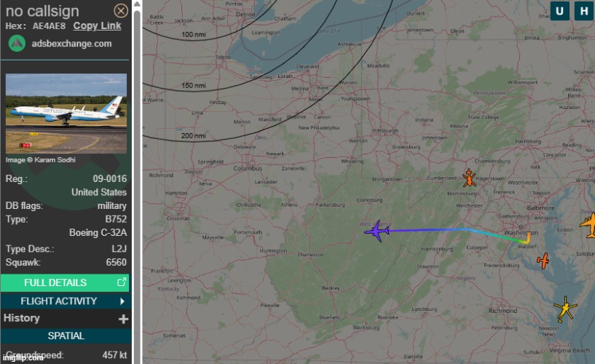This screenshot has width=595, height=364.
Task: Open the C-32A aircraft photo thumbnail
Action: (x=66, y=114)
